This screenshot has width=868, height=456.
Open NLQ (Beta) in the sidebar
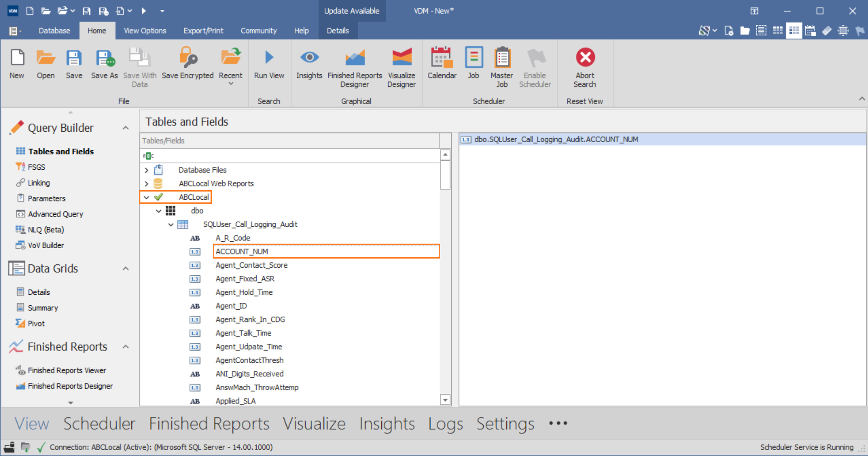pyautogui.click(x=40, y=230)
